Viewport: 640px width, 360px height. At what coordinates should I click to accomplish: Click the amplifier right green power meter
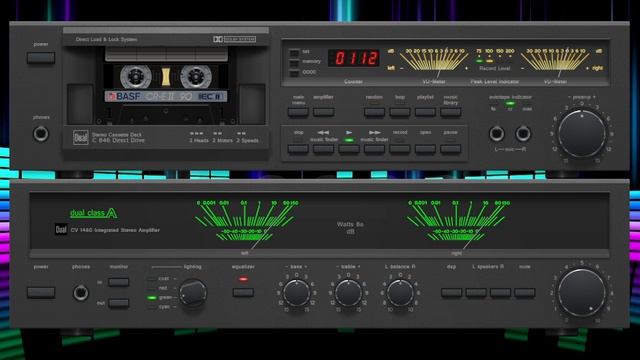click(458, 223)
